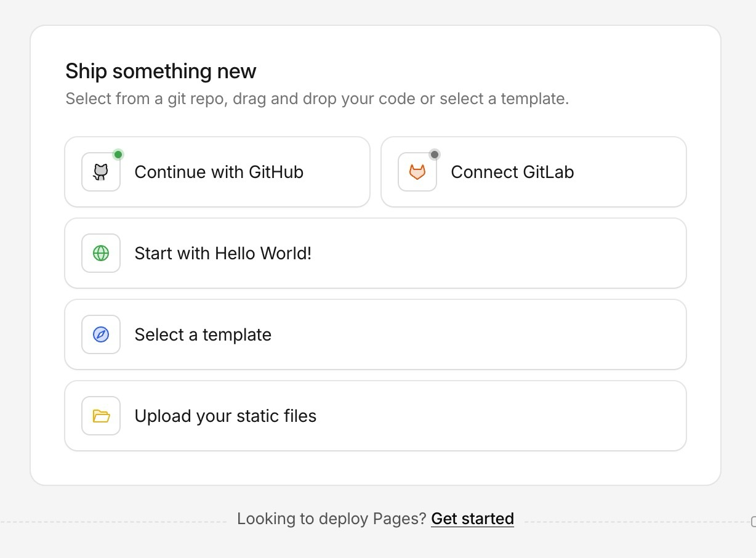The image size is (756, 558).
Task: Follow the Get started link
Action: tap(472, 519)
